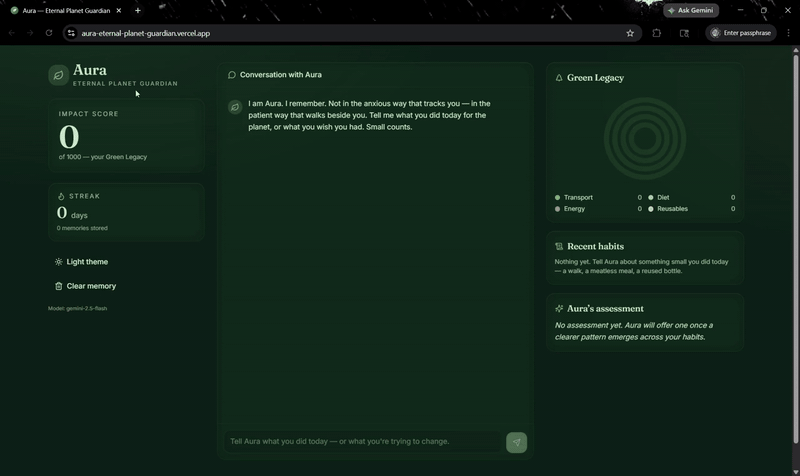
Task: Reload the page
Action: click(x=49, y=33)
